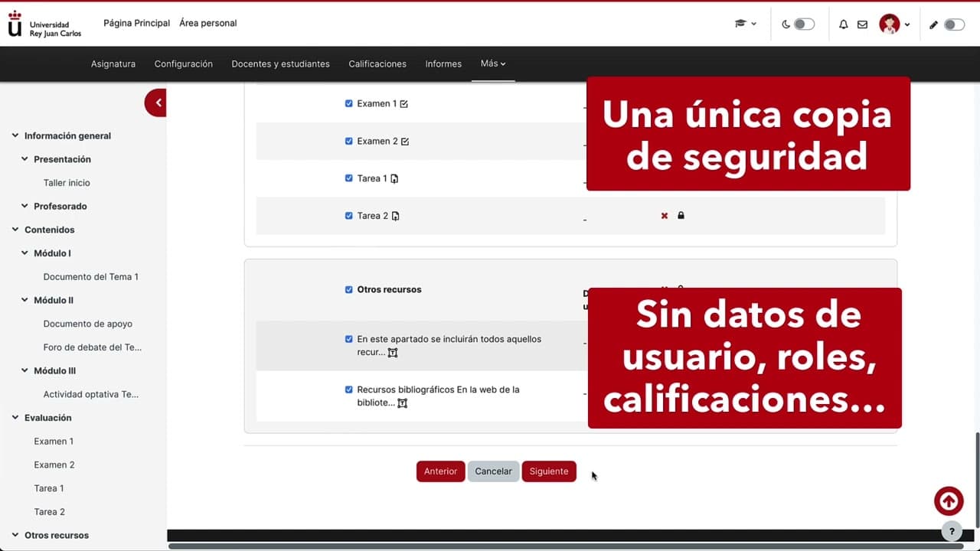Image resolution: width=980 pixels, height=551 pixels.
Task: Open Taller inicio in course index
Action: pyautogui.click(x=67, y=183)
